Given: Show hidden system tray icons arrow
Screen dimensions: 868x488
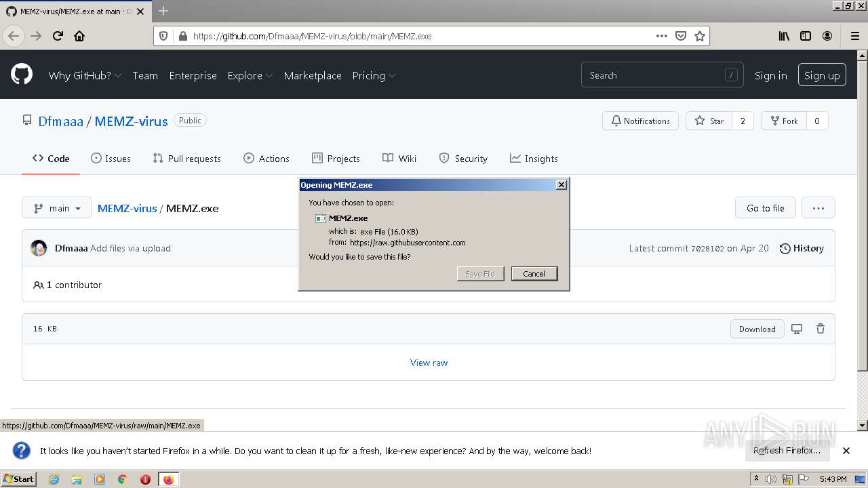Looking at the screenshot, I should (757, 479).
